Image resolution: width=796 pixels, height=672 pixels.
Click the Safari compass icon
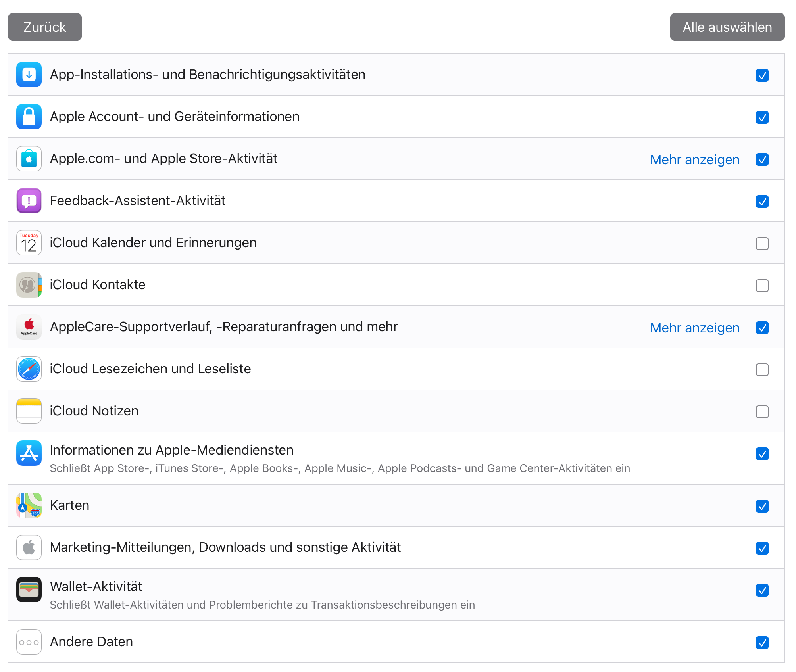[29, 369]
